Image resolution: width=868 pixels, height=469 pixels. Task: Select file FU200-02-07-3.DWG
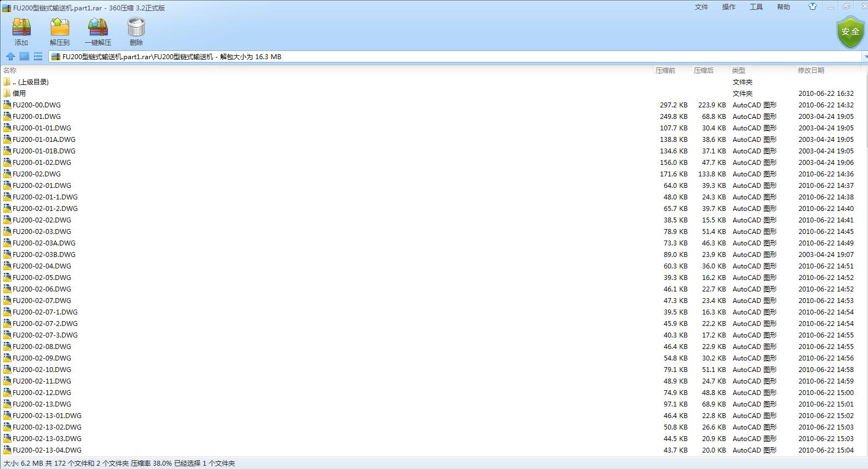(45, 335)
